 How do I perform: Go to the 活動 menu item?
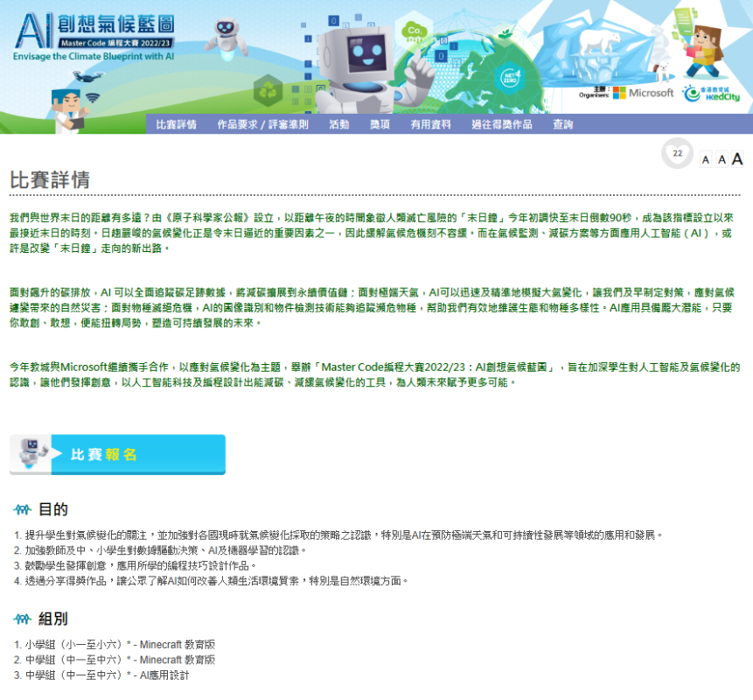point(339,124)
